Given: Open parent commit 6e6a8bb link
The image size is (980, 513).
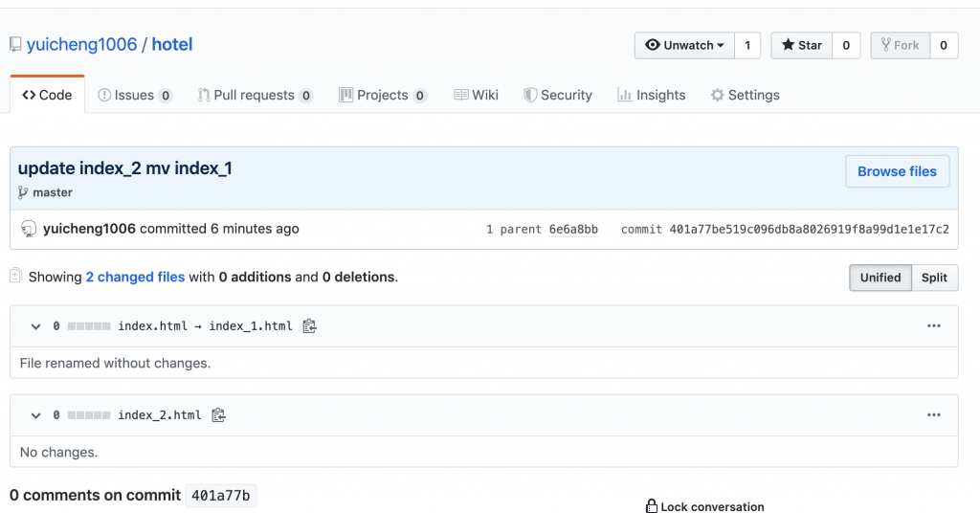Looking at the screenshot, I should point(573,230).
